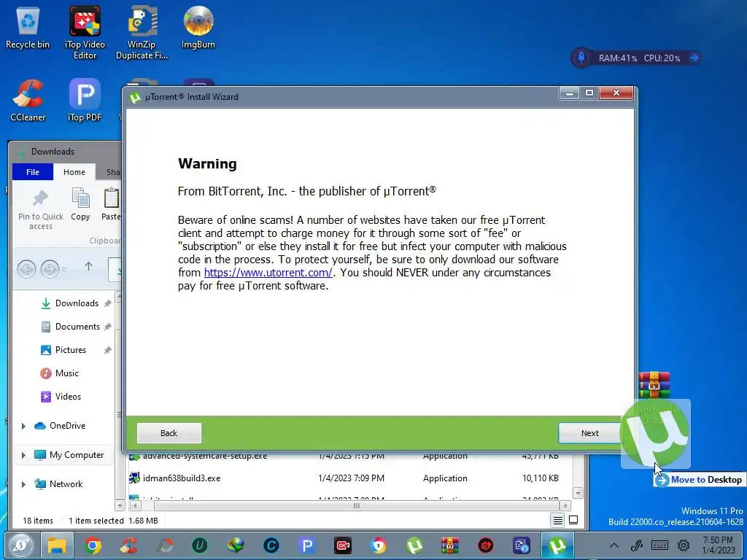This screenshot has width=747, height=560.
Task: Click the 10,110 KB size cell
Action: pyautogui.click(x=541, y=478)
